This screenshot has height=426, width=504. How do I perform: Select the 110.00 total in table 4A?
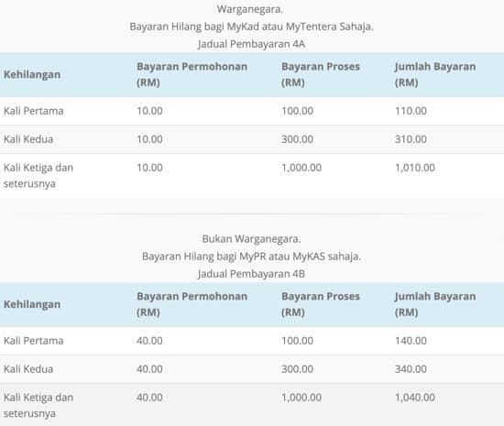(411, 111)
